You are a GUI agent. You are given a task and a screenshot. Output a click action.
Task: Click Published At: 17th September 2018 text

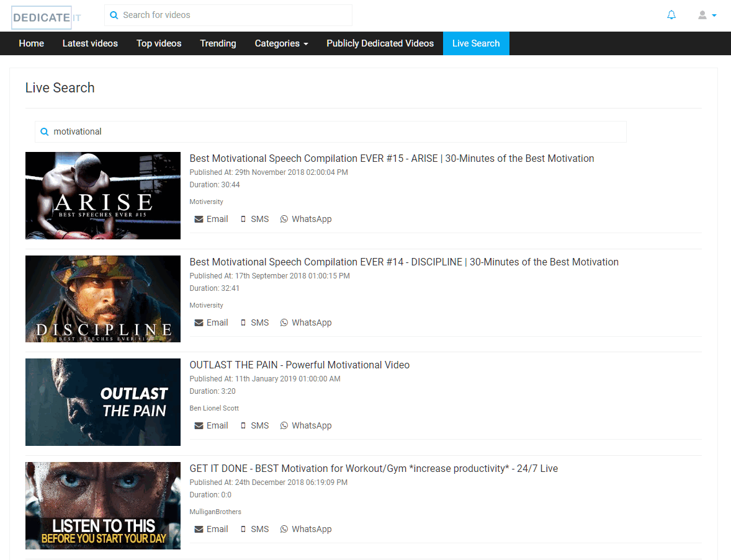(269, 275)
